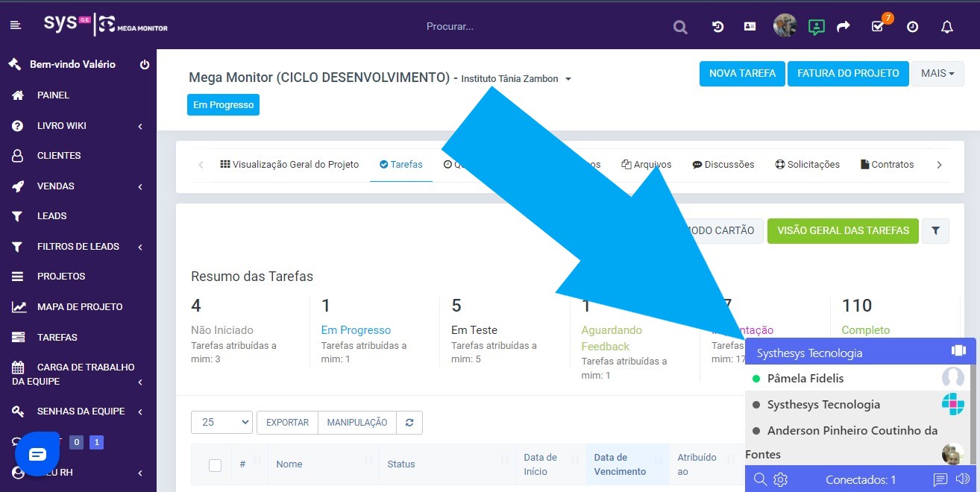
Task: Open chat settings gear icon
Action: click(780, 479)
